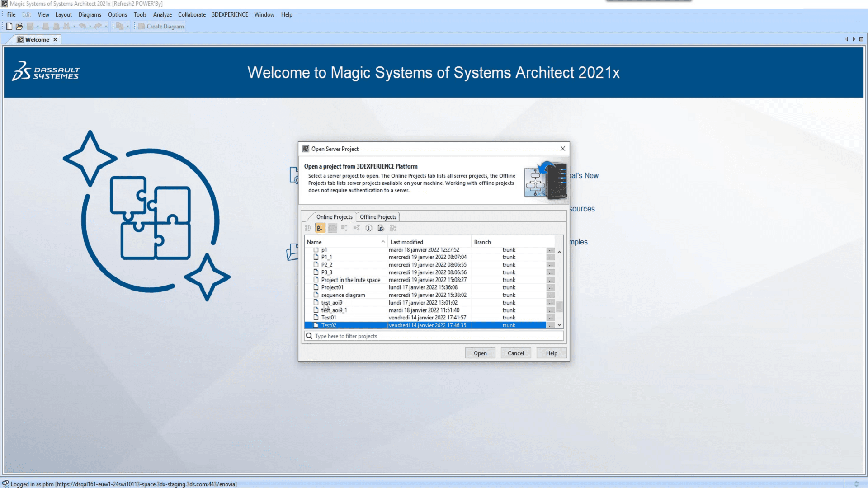The height and width of the screenshot is (488, 868).
Task: Click the greyed Save Project toolbar icon
Action: 30,26
